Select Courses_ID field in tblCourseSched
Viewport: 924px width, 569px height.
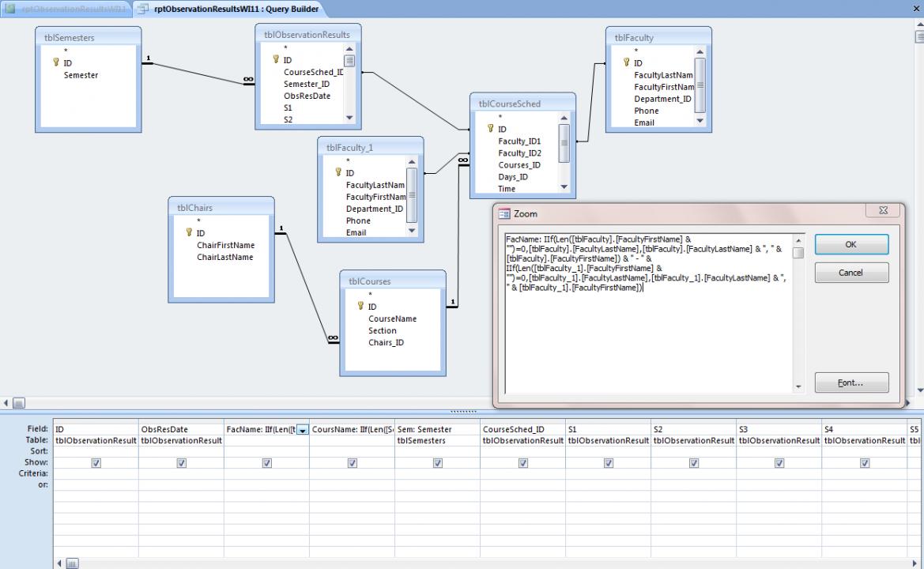click(x=519, y=165)
